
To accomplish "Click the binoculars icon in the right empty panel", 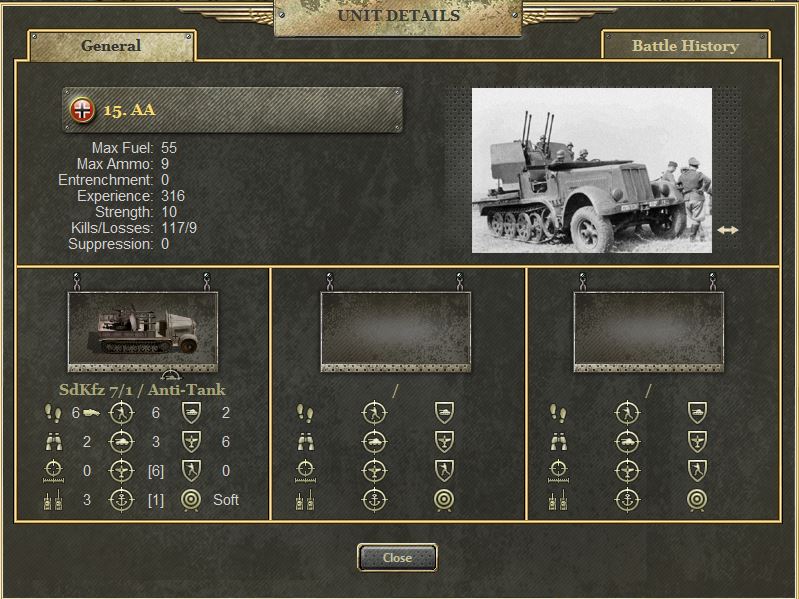I will point(558,442).
